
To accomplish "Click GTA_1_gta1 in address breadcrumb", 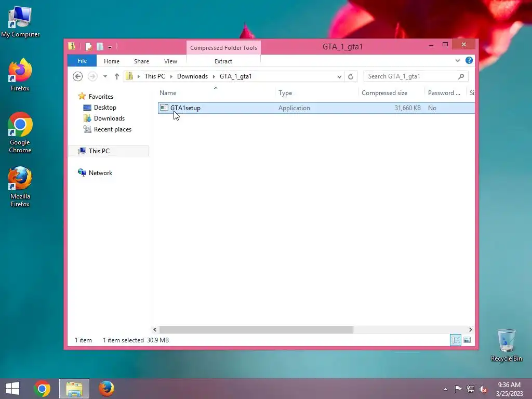I will coord(236,76).
